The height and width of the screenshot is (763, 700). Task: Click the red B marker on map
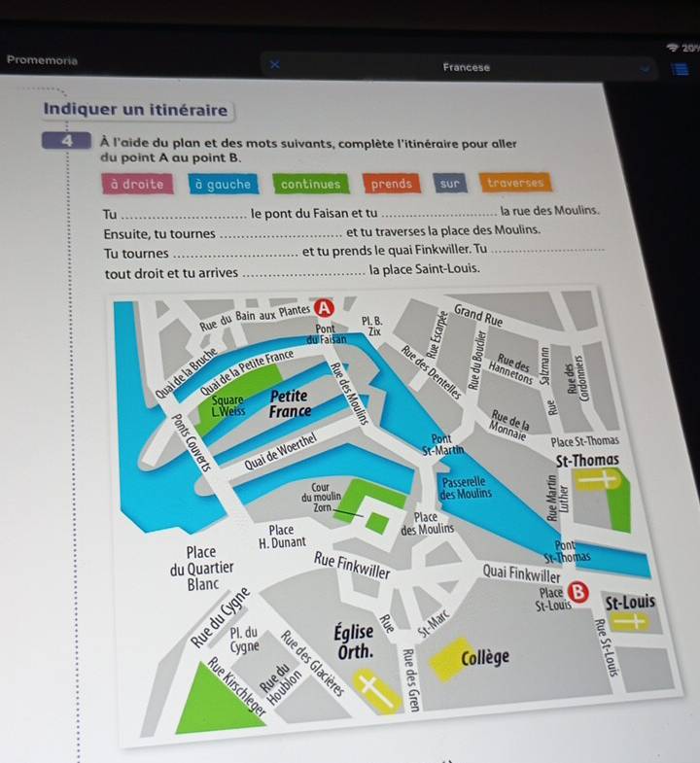581,590
